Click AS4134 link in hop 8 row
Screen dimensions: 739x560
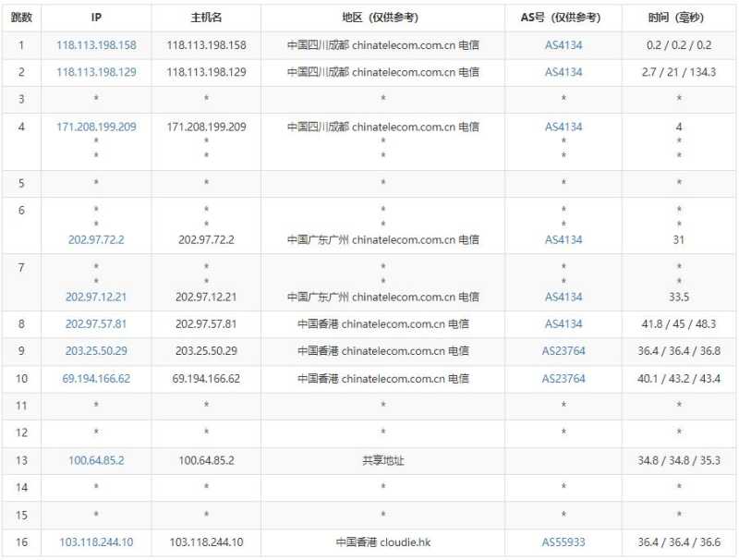pos(563,323)
